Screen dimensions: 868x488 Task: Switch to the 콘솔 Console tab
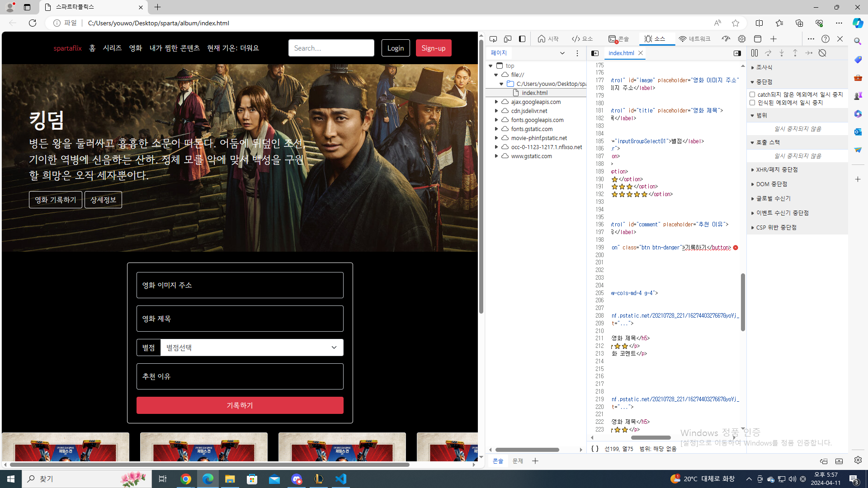point(619,39)
